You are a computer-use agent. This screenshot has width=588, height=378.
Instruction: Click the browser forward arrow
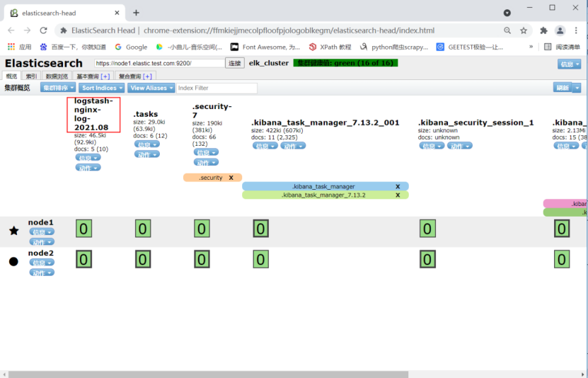pos(27,30)
